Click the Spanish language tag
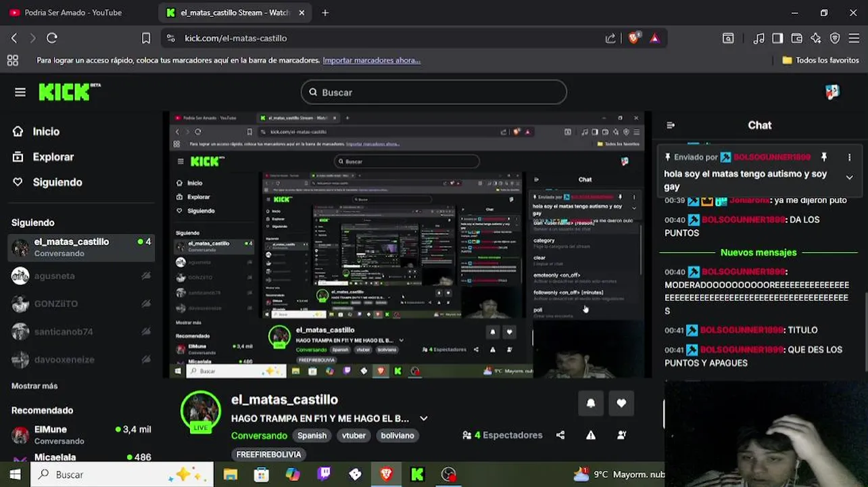868x487 pixels. 312,436
